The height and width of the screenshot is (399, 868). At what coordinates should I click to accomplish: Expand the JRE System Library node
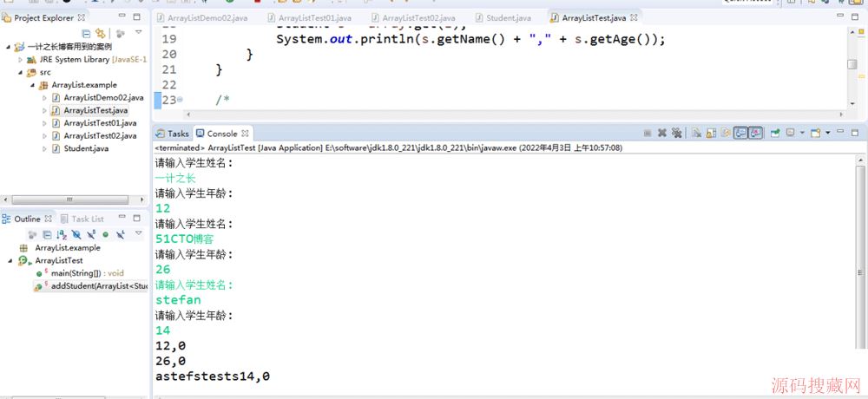click(21, 60)
